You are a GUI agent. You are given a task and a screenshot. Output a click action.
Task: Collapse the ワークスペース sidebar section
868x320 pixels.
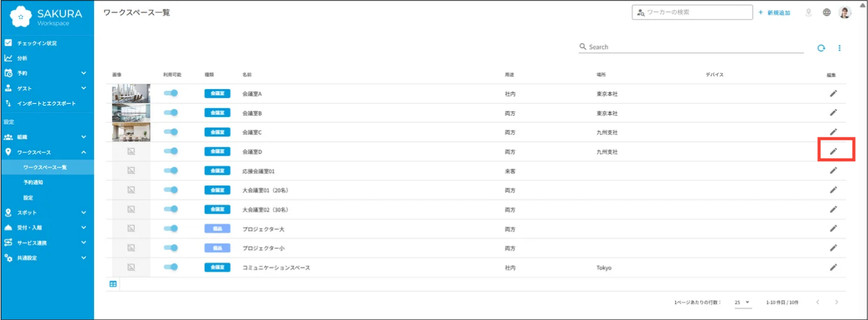pyautogui.click(x=47, y=152)
